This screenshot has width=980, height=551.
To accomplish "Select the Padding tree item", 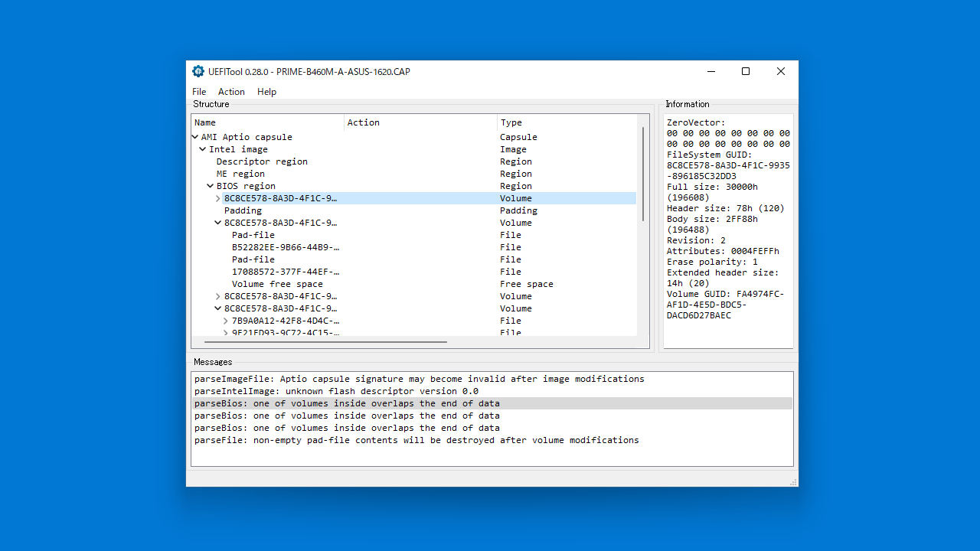I will point(413,210).
